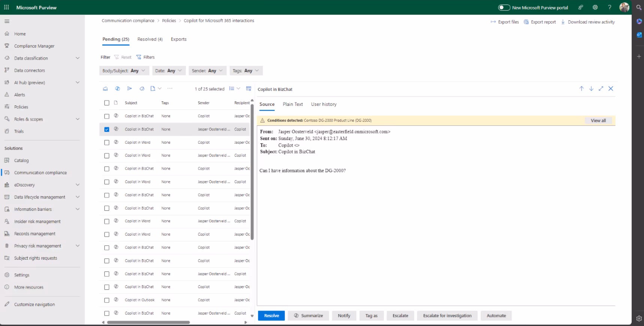
Task: Click the search icon in the browser sidebar
Action: point(639,7)
